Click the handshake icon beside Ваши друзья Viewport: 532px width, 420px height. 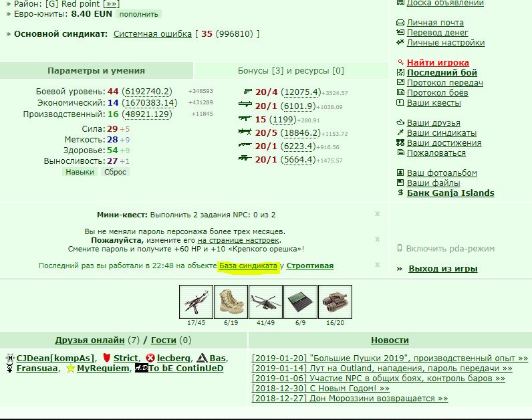pos(400,122)
